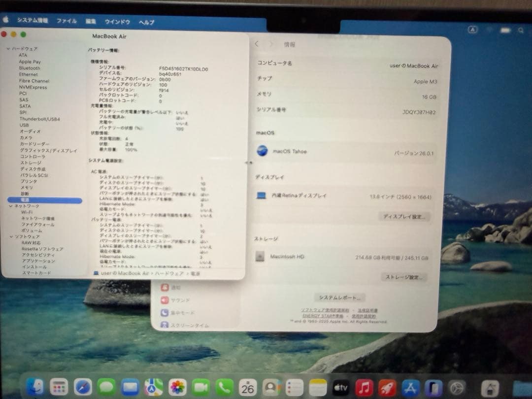The height and width of the screenshot is (399, 532).
Task: Open Calendar showing date 26 in the Dock
Action: coord(247,387)
